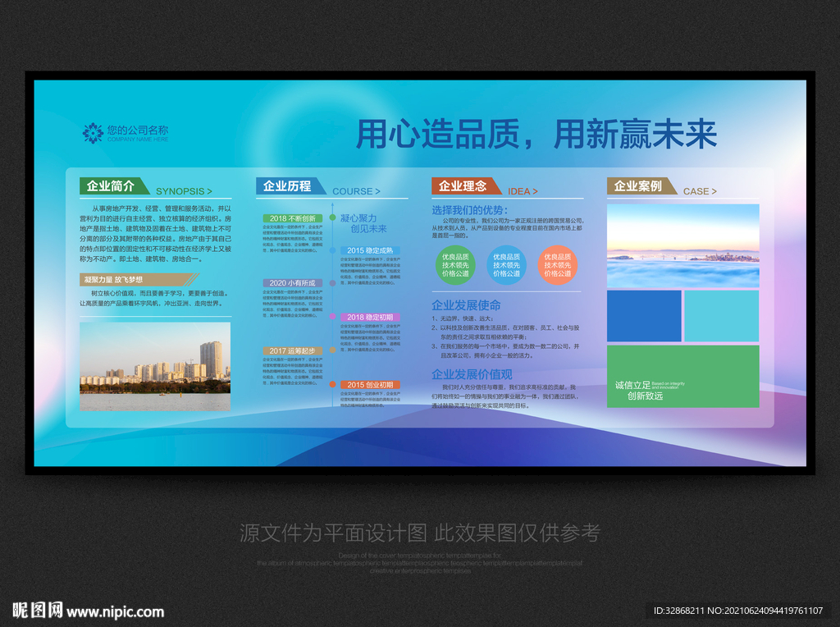Select the '2018 稳定初期' timeline label
Viewport: 840px width, 627px height.
click(370, 318)
